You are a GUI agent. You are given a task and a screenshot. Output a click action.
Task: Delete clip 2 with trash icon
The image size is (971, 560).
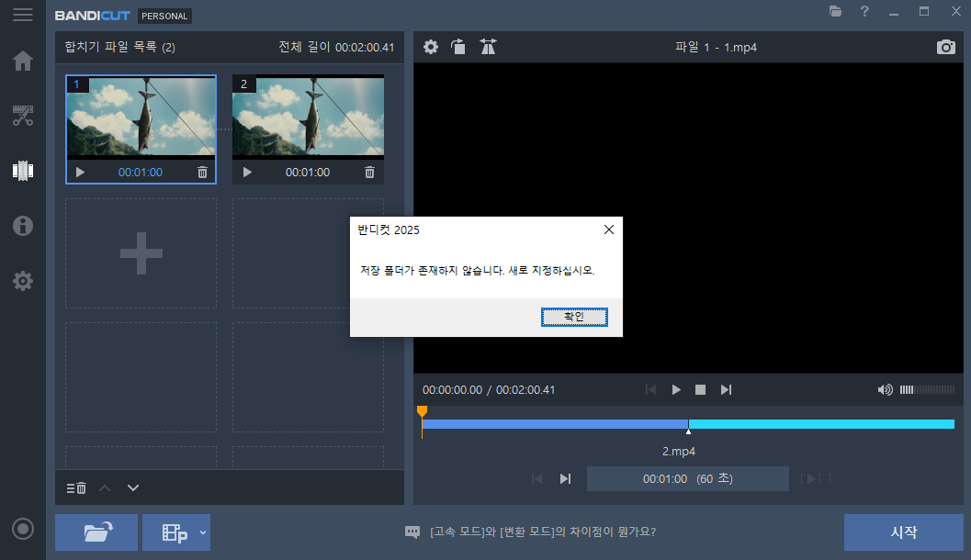[369, 172]
